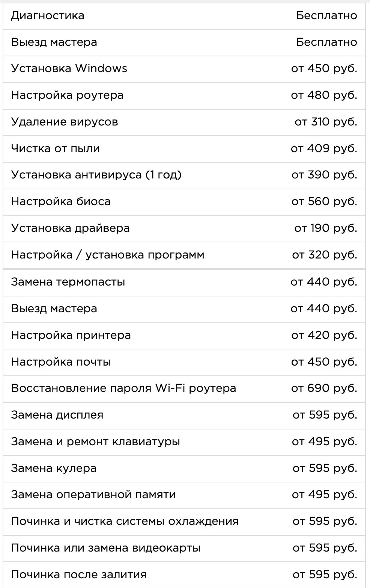Click Настройка принтера service name
This screenshot has width=370, height=588.
click(x=71, y=336)
